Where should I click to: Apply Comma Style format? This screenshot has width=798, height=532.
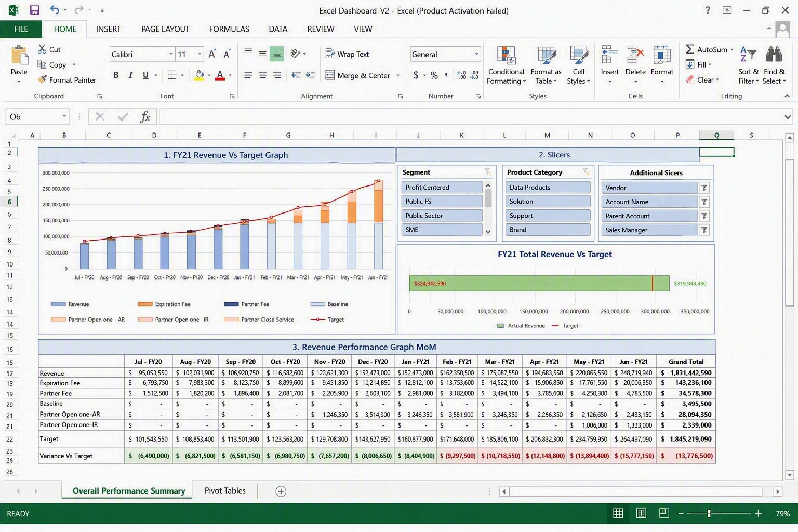[446, 75]
